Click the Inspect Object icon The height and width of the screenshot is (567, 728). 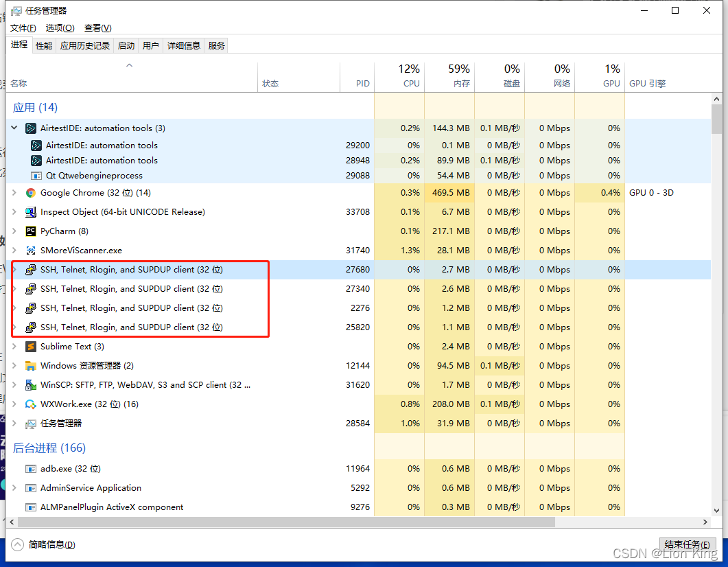pos(31,212)
